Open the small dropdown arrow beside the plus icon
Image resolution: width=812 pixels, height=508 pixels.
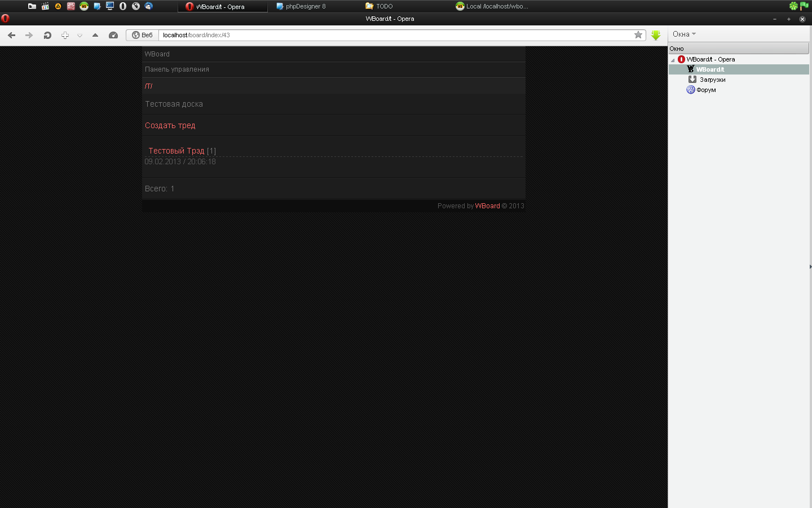[80, 36]
